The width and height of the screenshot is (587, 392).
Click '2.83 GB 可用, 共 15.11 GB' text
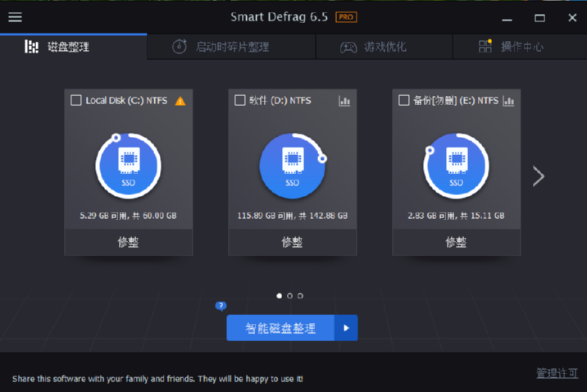[456, 216]
